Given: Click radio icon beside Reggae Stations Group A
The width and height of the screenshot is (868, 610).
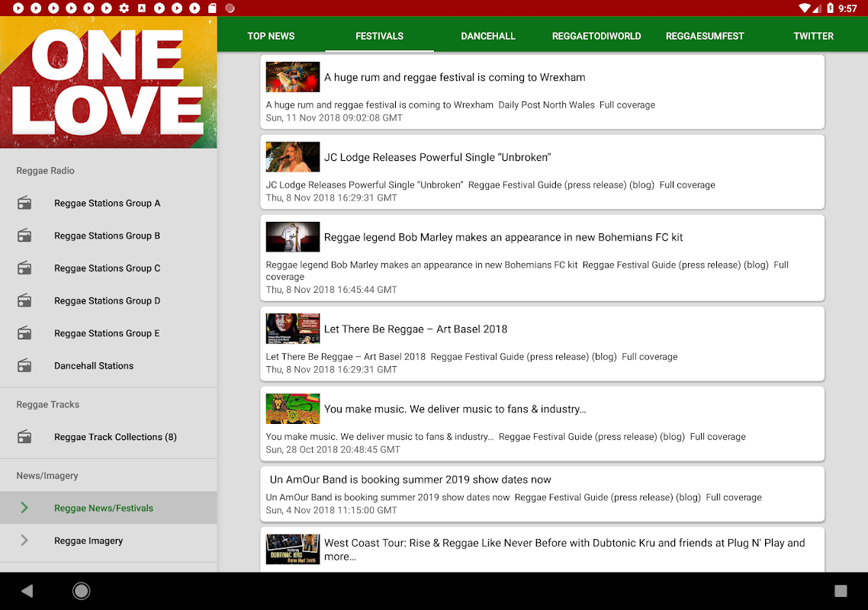Looking at the screenshot, I should pos(24,203).
